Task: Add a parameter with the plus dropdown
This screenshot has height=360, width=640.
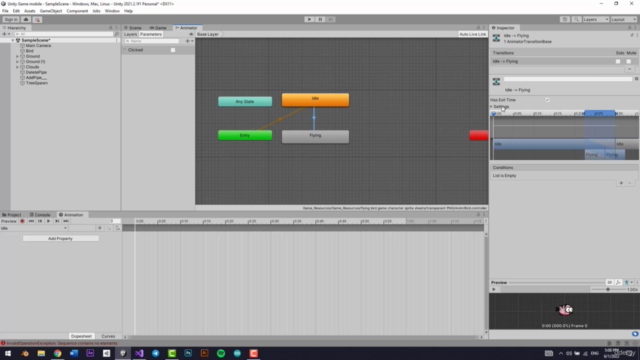Action: (189, 41)
